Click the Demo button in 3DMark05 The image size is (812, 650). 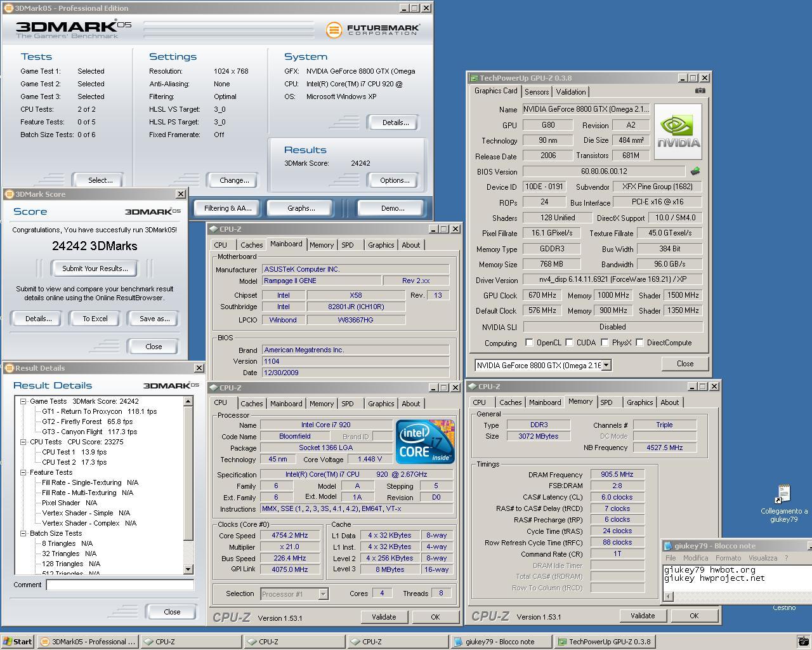point(391,208)
